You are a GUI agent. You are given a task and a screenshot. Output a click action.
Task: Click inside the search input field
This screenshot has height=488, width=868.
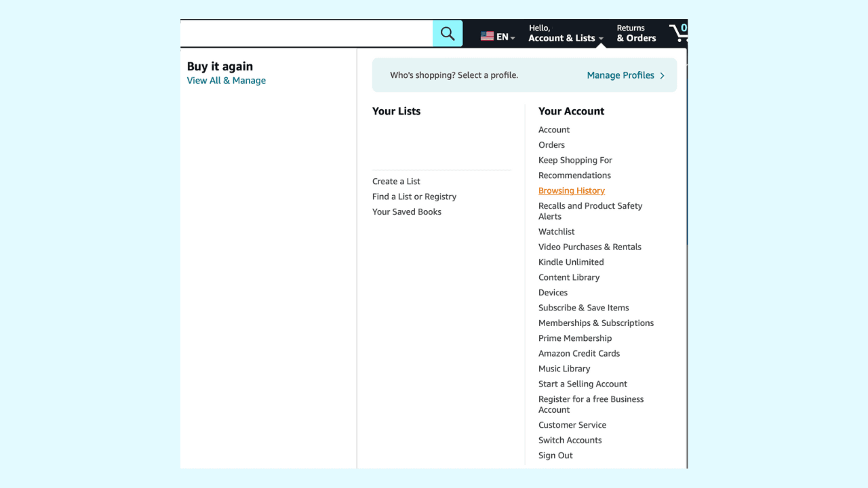[305, 34]
